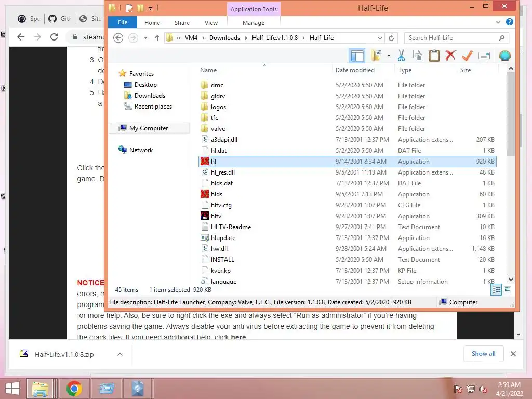Click the a3dapi.dll file icon
The height and width of the screenshot is (399, 532).
point(205,139)
